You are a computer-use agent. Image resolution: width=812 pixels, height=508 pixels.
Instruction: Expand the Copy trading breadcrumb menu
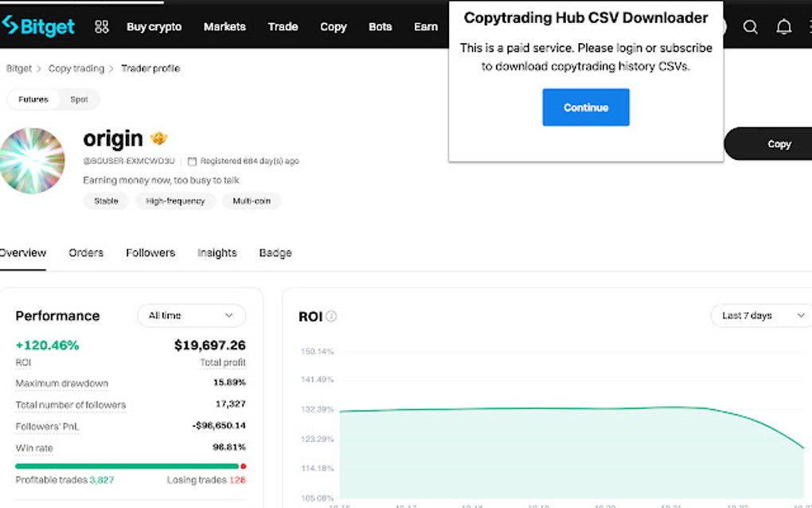76,68
